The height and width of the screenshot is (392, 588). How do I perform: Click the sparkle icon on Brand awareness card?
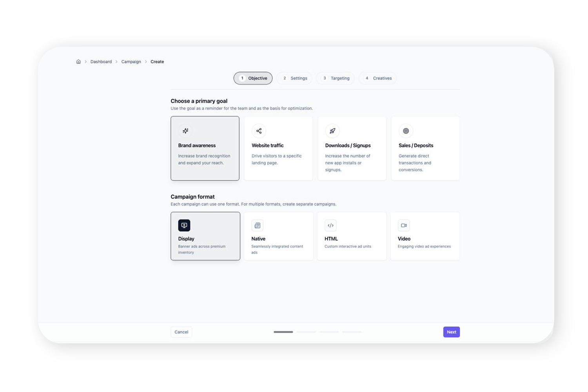coord(185,131)
